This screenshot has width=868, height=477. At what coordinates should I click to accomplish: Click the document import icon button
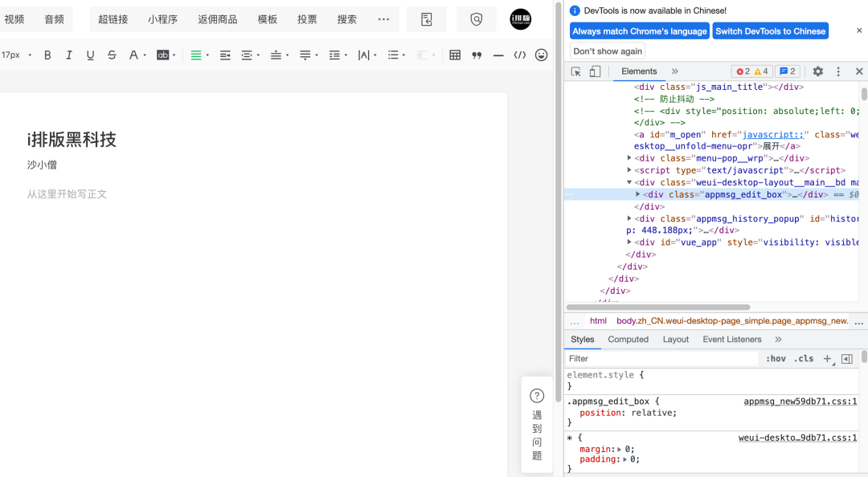click(426, 19)
